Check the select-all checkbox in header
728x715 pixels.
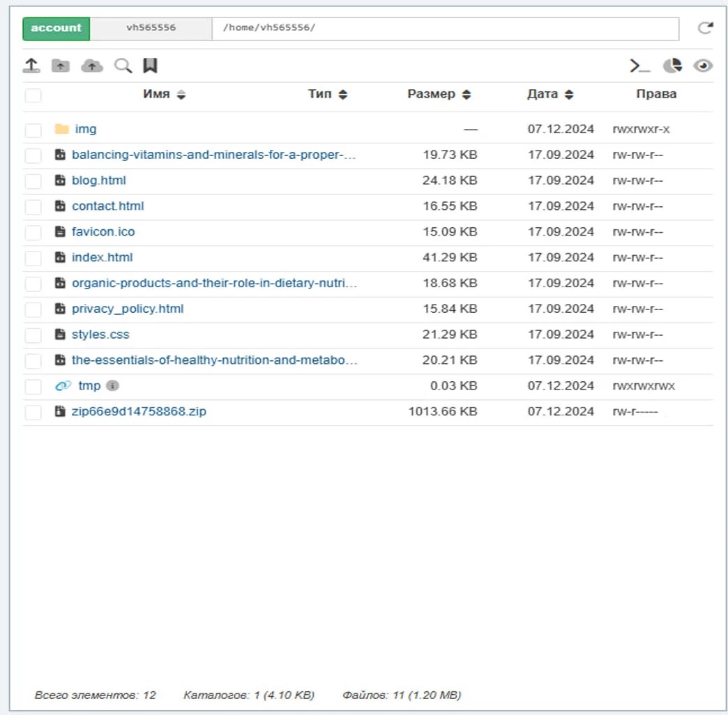point(33,95)
